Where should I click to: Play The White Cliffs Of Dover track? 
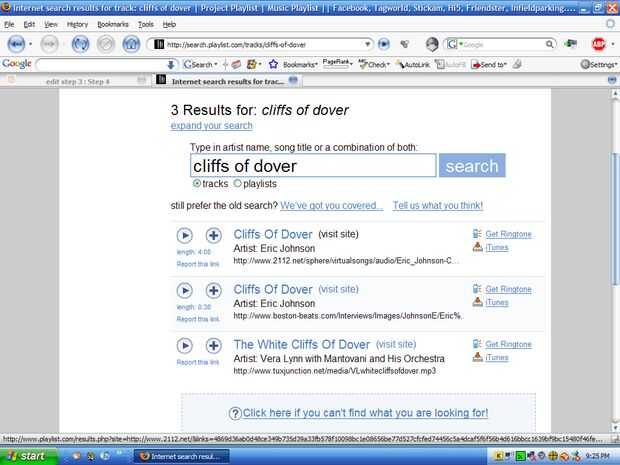184,346
